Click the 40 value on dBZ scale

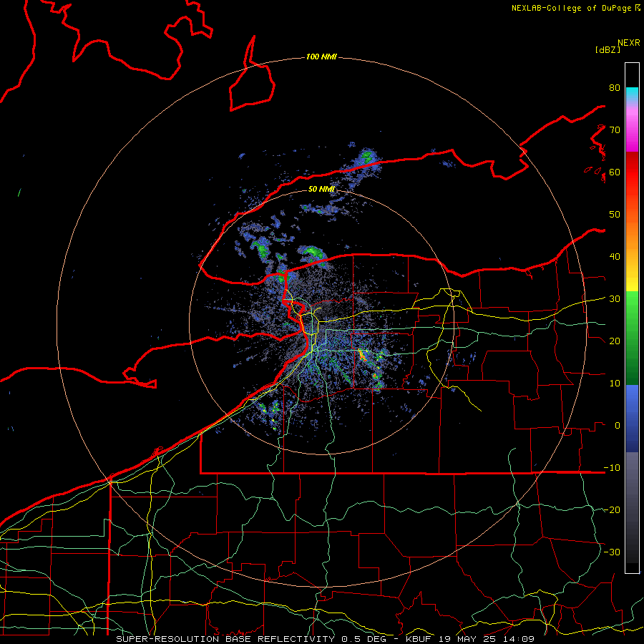pyautogui.click(x=615, y=257)
